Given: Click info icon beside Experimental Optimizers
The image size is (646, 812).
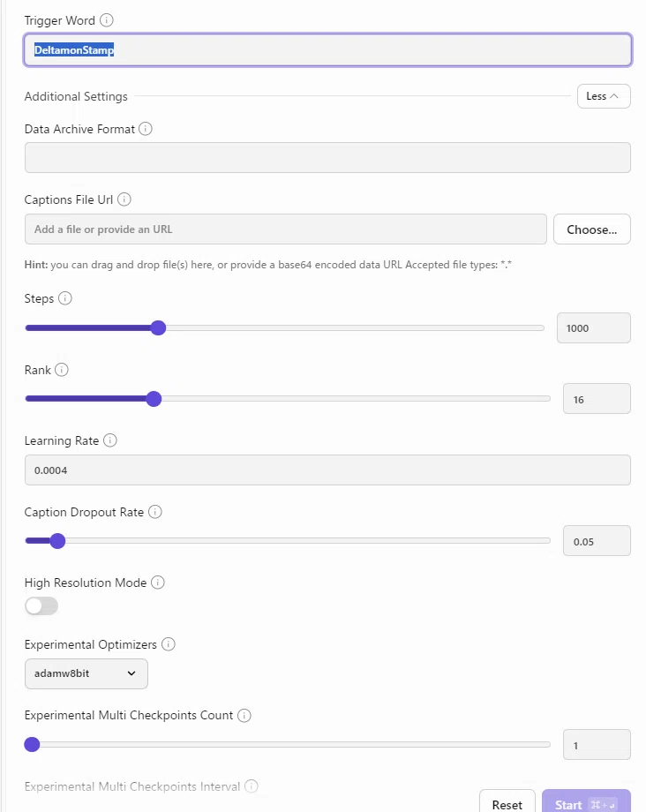Looking at the screenshot, I should click(168, 644).
